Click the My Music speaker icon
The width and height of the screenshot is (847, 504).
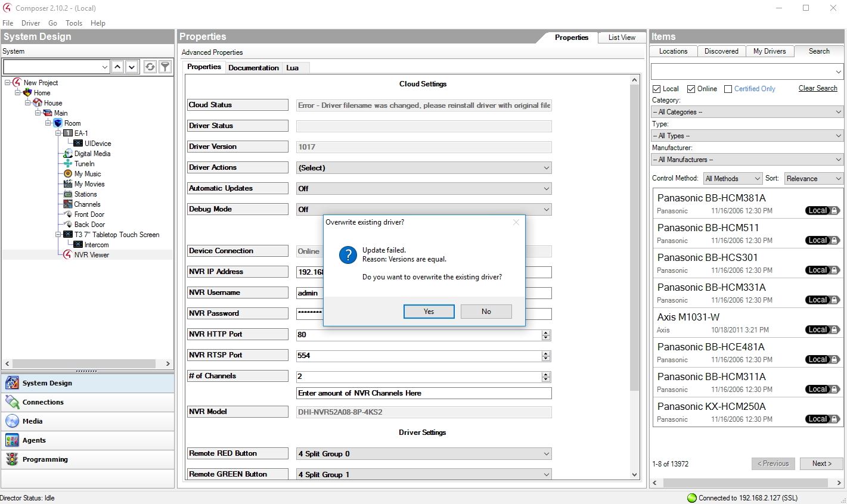(x=68, y=173)
